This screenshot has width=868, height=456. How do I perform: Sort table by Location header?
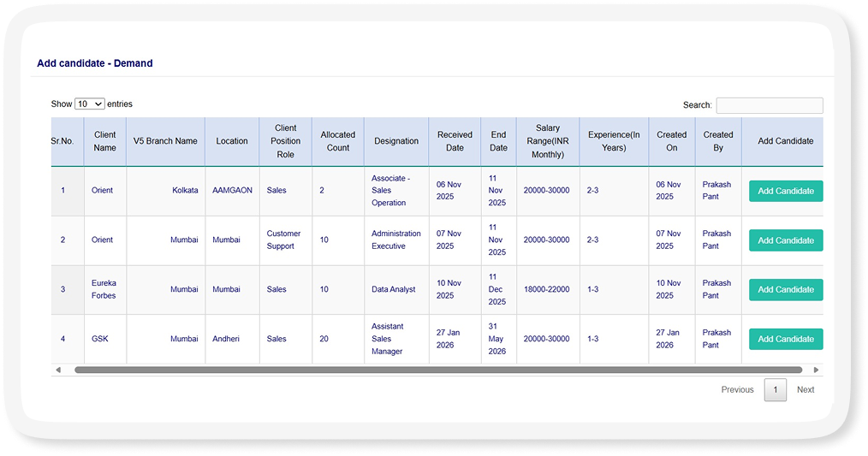point(231,141)
